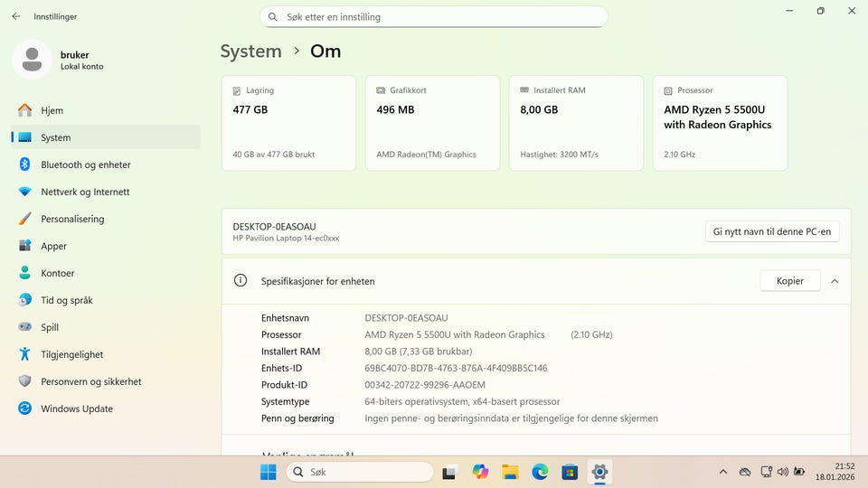Click the Tilgjengelighet accessibility icon
This screenshot has width=868, height=488.
coord(25,353)
